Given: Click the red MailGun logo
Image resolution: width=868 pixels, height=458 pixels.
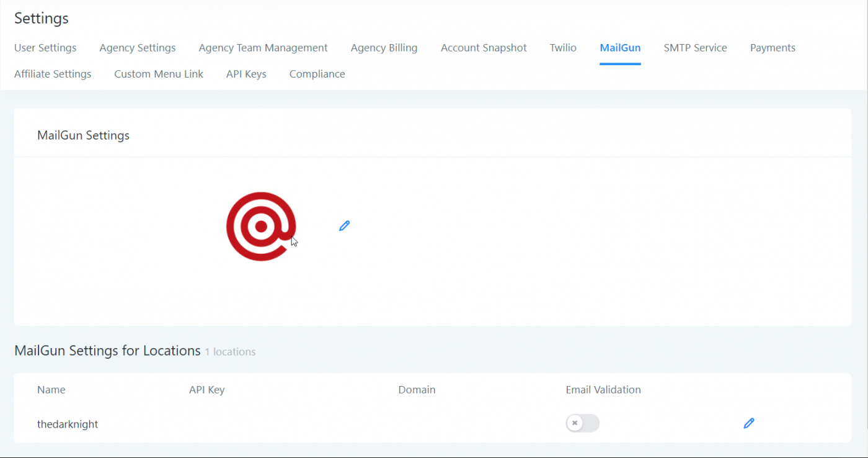Looking at the screenshot, I should click(x=261, y=227).
